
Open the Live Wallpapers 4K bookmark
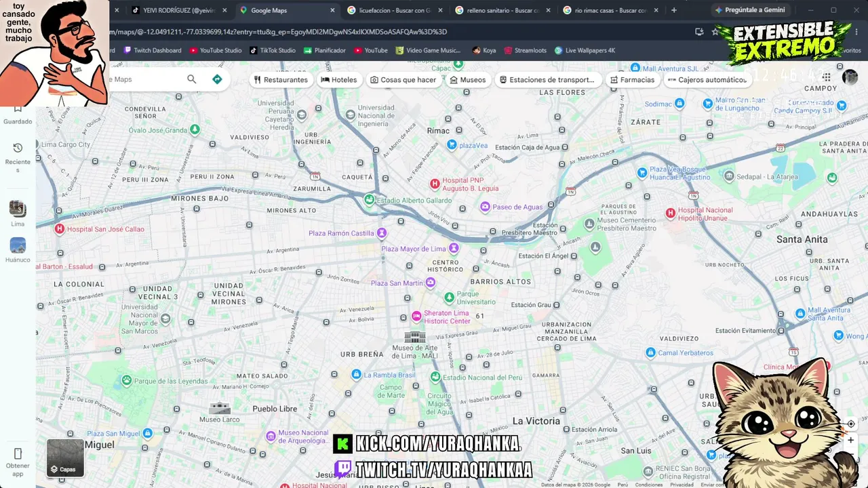click(585, 50)
